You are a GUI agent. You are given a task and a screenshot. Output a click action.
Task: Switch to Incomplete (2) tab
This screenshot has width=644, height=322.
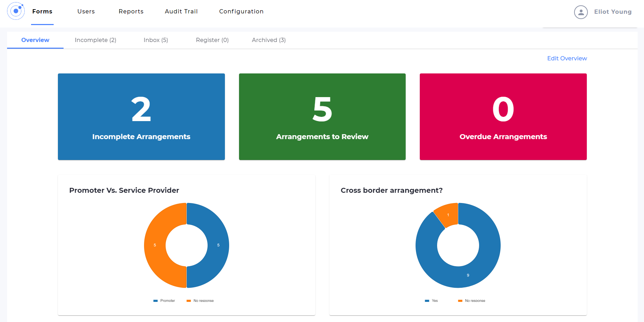pos(95,40)
